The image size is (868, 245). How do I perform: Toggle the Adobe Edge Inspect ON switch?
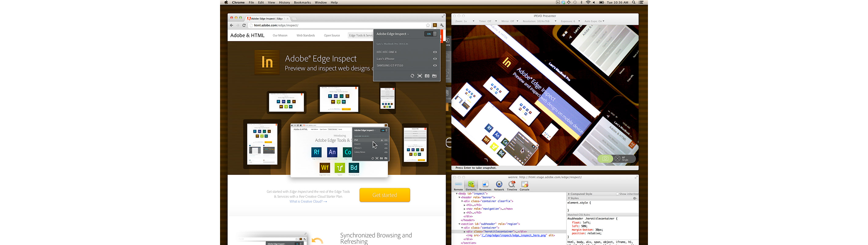click(x=430, y=34)
